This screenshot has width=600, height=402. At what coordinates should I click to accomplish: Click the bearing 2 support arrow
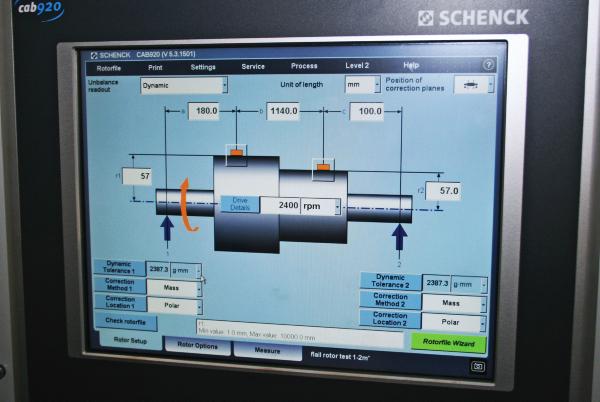(x=400, y=237)
